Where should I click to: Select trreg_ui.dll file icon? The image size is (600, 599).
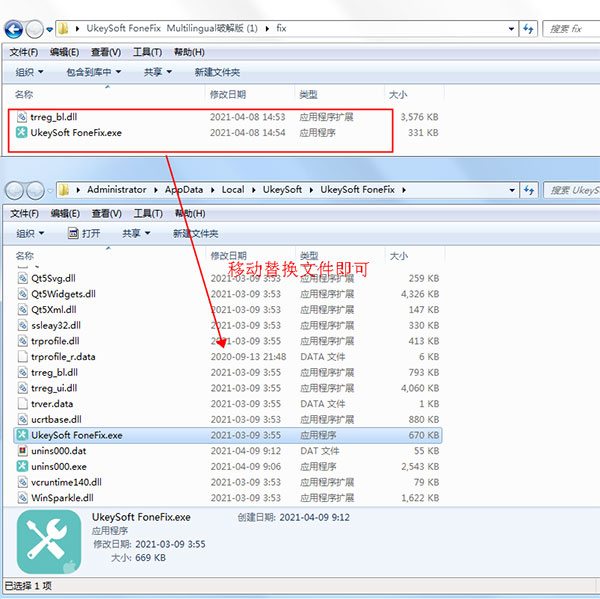pyautogui.click(x=23, y=388)
